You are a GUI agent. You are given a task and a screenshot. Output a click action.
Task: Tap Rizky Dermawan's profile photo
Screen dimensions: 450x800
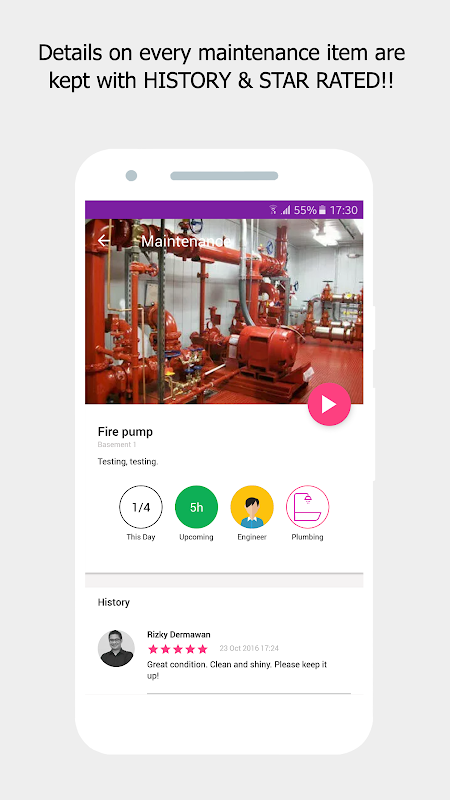[116, 648]
